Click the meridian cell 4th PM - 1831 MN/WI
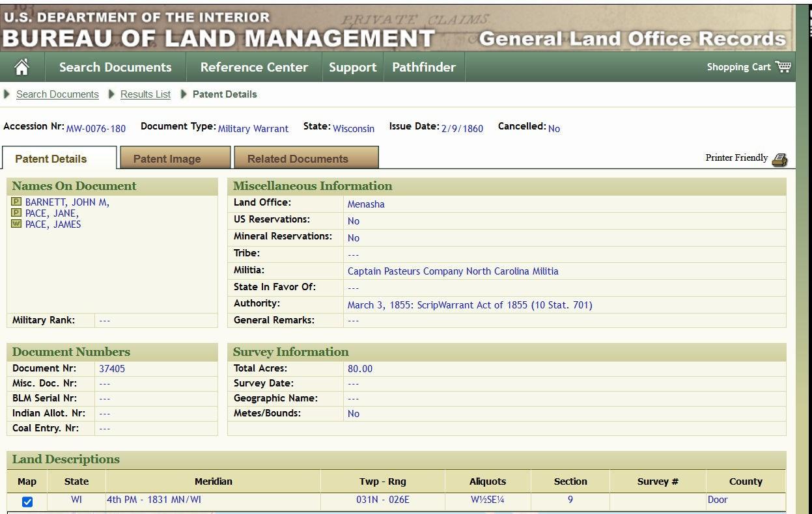Viewport: 812px width, 514px height. pyautogui.click(x=154, y=500)
